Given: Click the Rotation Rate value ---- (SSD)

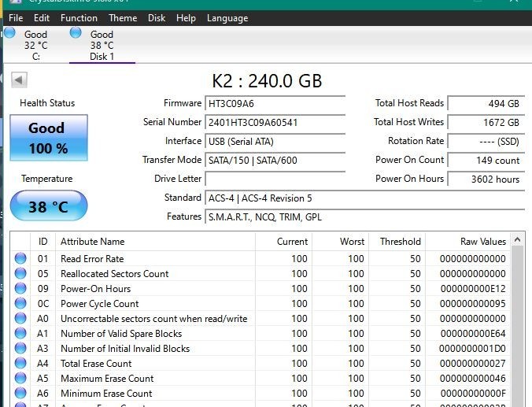Looking at the screenshot, I should pos(486,142).
